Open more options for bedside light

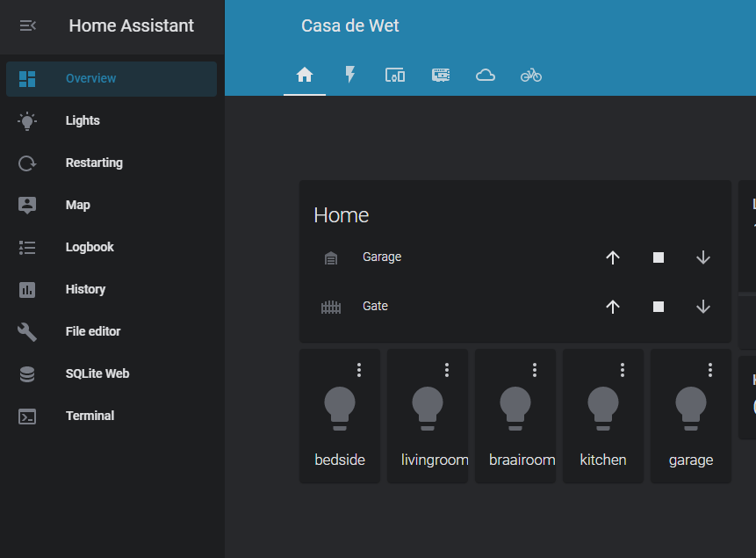pos(359,370)
